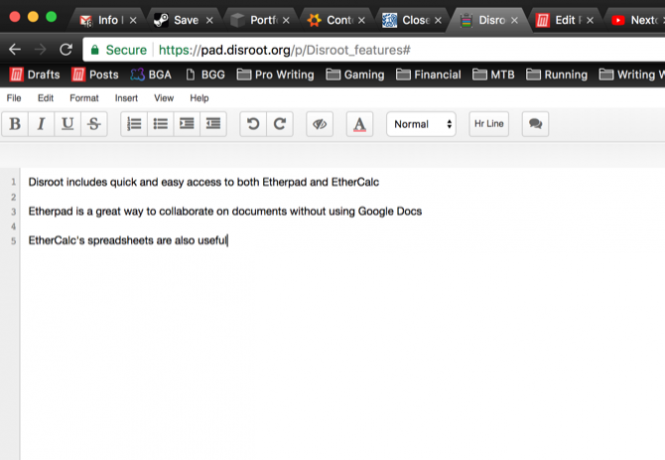Close the Save browser tab
This screenshot has height=460, width=665.
pos(210,20)
